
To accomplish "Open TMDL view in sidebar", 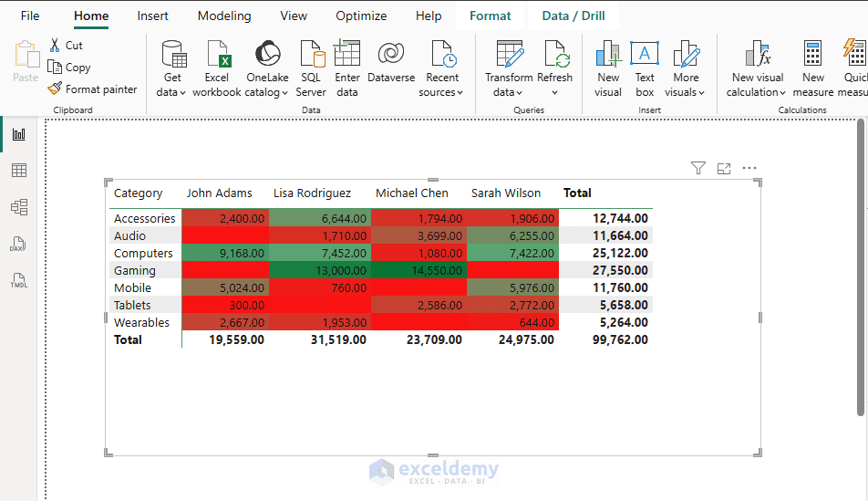I will pos(19,280).
